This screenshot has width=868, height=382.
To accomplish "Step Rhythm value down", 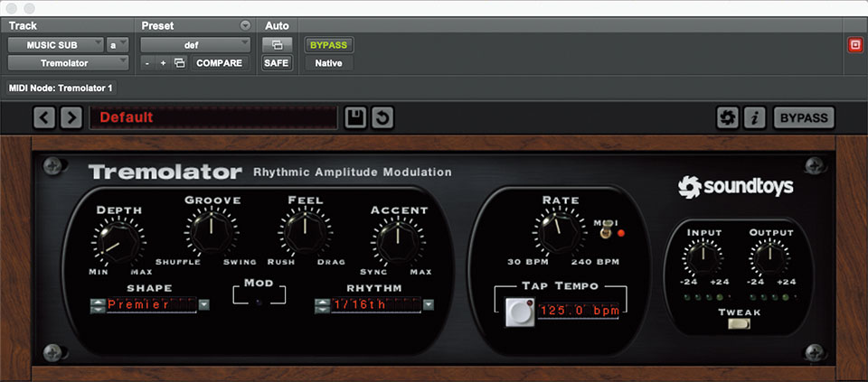I will (322, 309).
